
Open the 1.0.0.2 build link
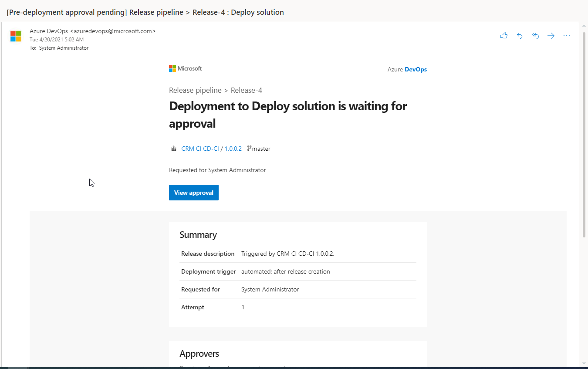pyautogui.click(x=233, y=148)
